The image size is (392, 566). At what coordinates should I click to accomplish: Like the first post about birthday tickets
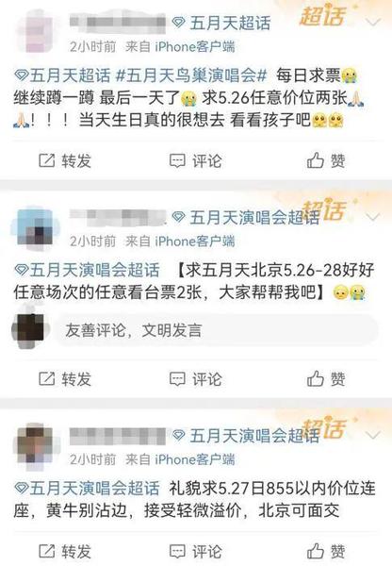pyautogui.click(x=326, y=160)
